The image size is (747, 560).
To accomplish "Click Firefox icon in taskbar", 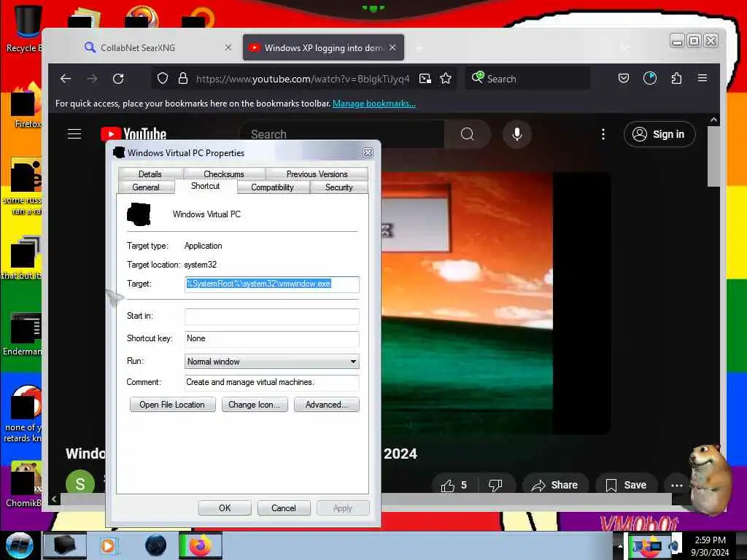I will click(201, 545).
